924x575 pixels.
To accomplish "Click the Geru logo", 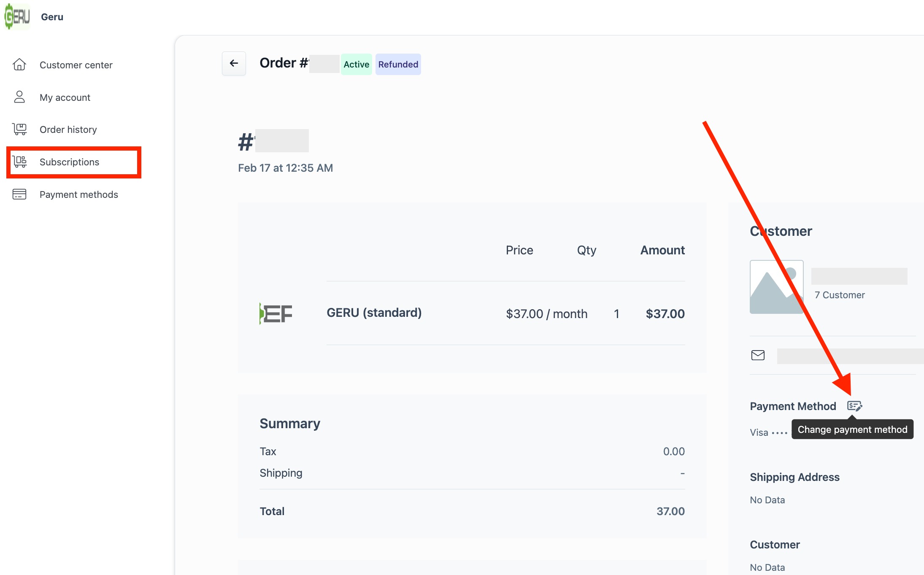I will pyautogui.click(x=17, y=16).
